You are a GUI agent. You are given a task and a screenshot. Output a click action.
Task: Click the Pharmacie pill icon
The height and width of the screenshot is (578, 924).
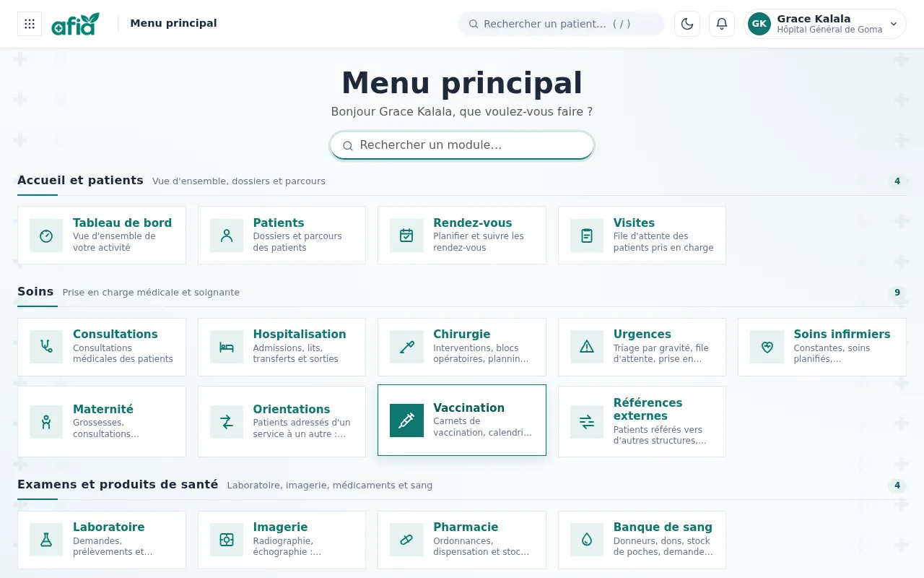tap(406, 540)
